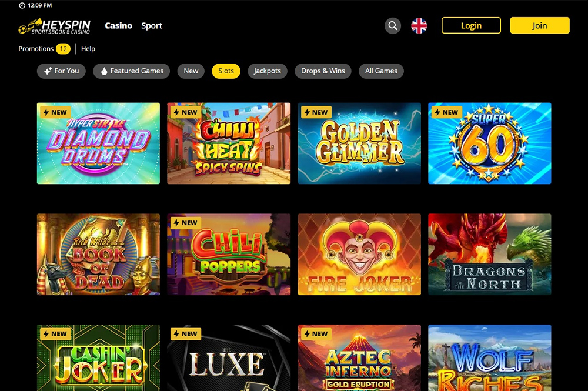
Task: Open the Casino section
Action: [119, 25]
